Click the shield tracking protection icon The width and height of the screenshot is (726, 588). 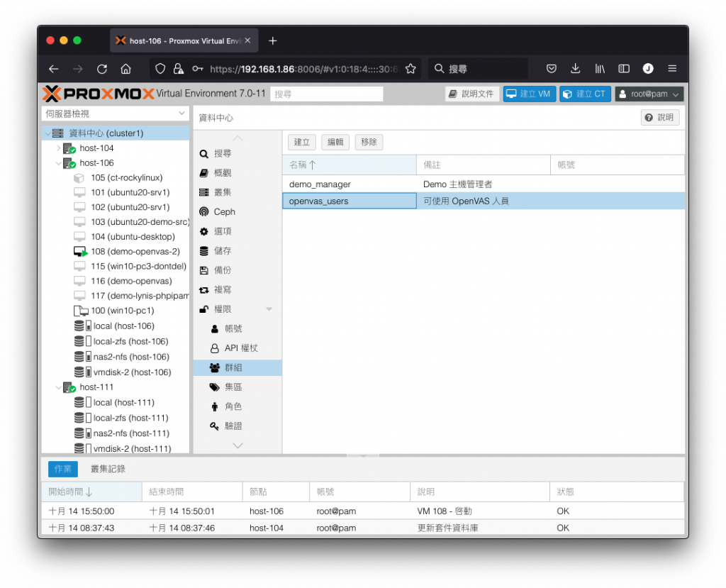point(160,69)
